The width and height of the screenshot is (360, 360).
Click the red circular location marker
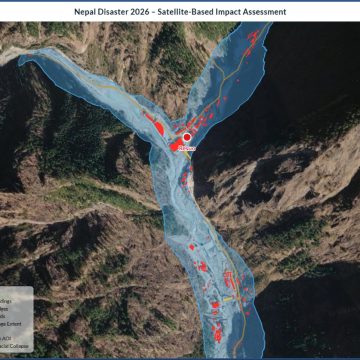tap(187, 137)
